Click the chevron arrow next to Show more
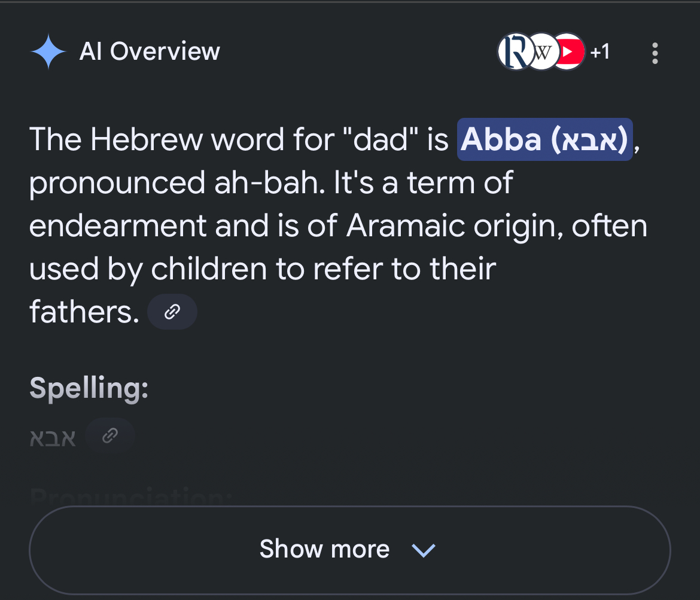 pyautogui.click(x=423, y=550)
